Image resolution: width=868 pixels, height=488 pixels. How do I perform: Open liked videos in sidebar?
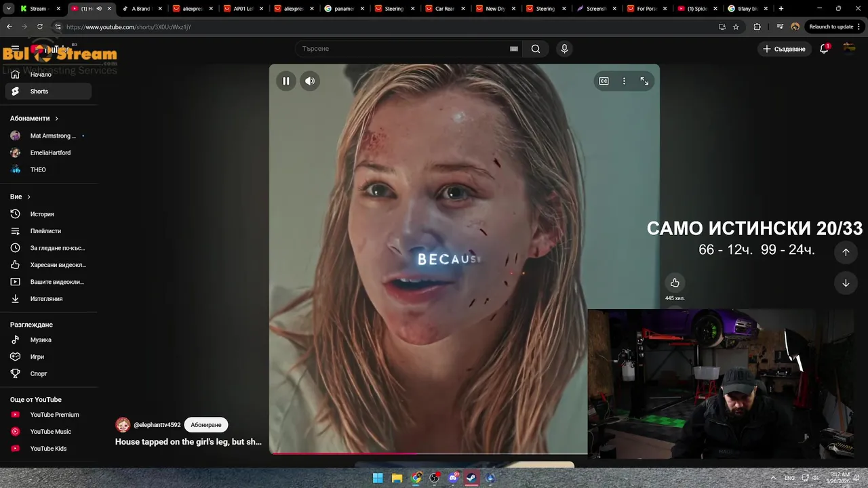47,265
